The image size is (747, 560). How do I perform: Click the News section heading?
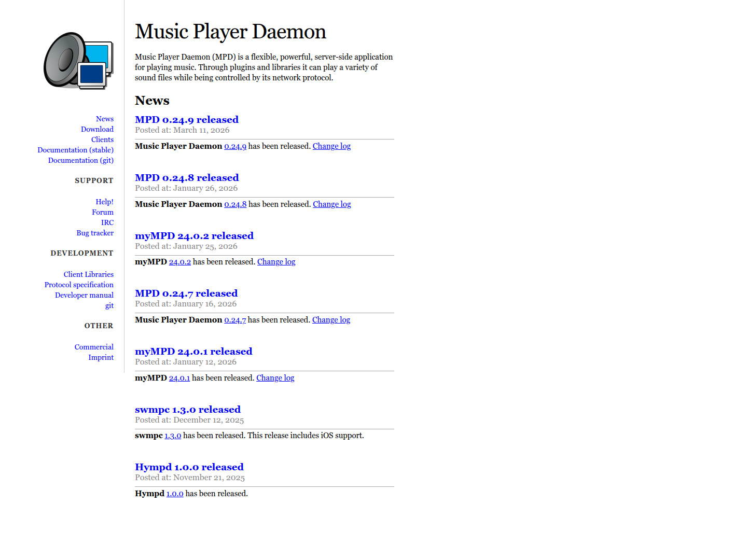point(152,101)
